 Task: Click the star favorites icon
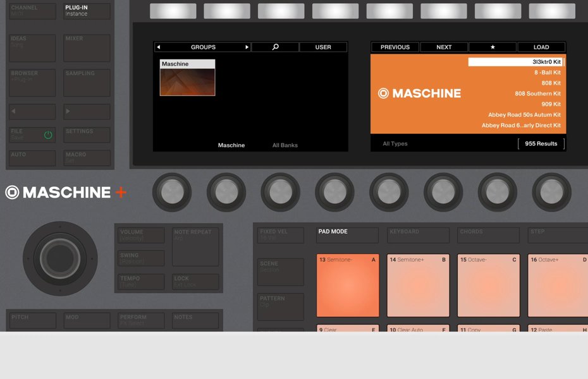(493, 47)
